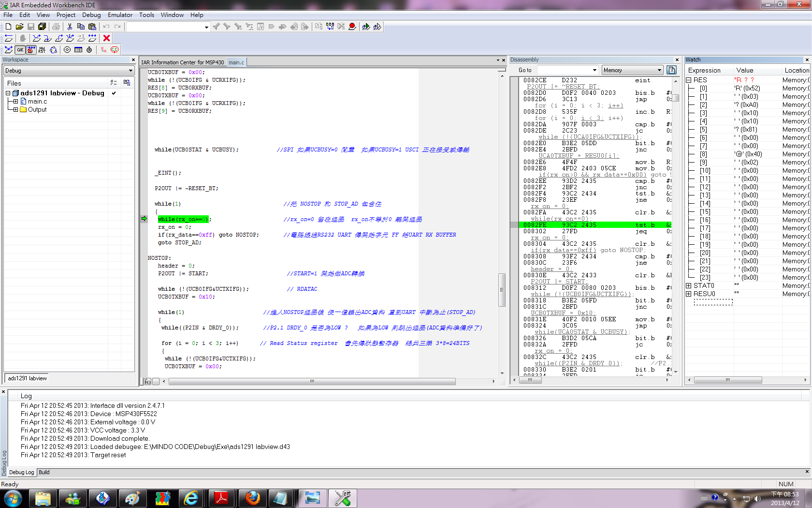This screenshot has width=812, height=508.
Task: Click the Go (run) debug icon
Action: point(92,38)
